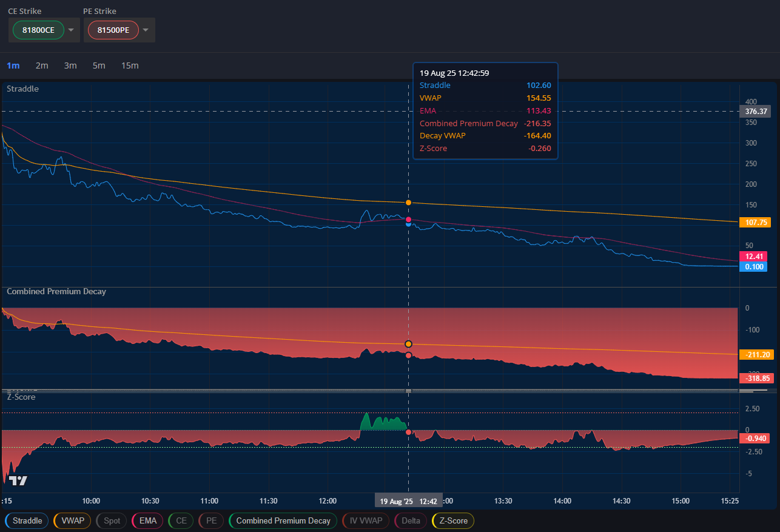Screen dimensions: 780x532
Task: Select the 5m timeframe
Action: coord(99,66)
